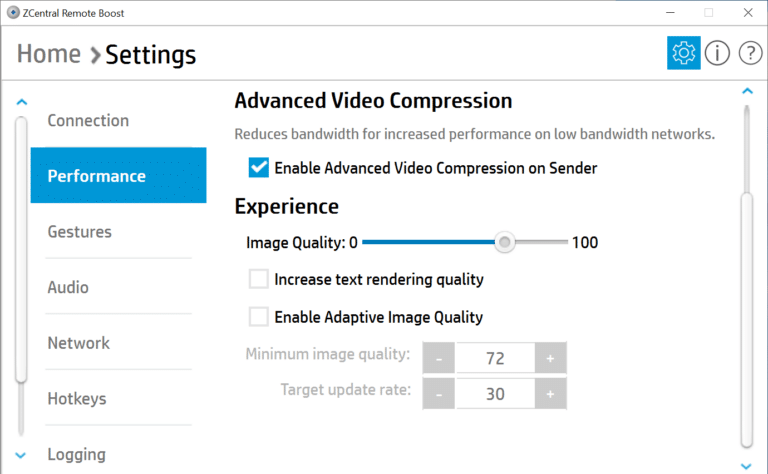Decrease Minimum image quality with minus
The width and height of the screenshot is (768, 474).
tap(439, 358)
